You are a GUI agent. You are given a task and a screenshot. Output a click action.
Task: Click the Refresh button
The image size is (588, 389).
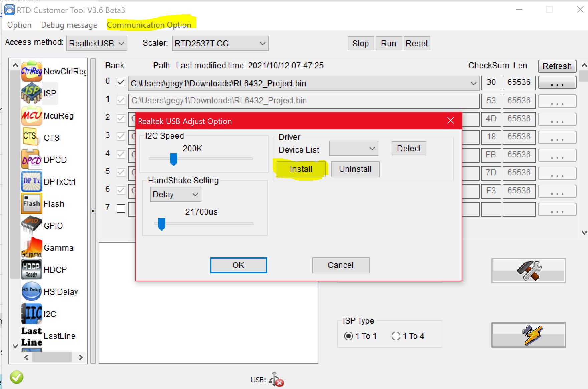pos(557,66)
